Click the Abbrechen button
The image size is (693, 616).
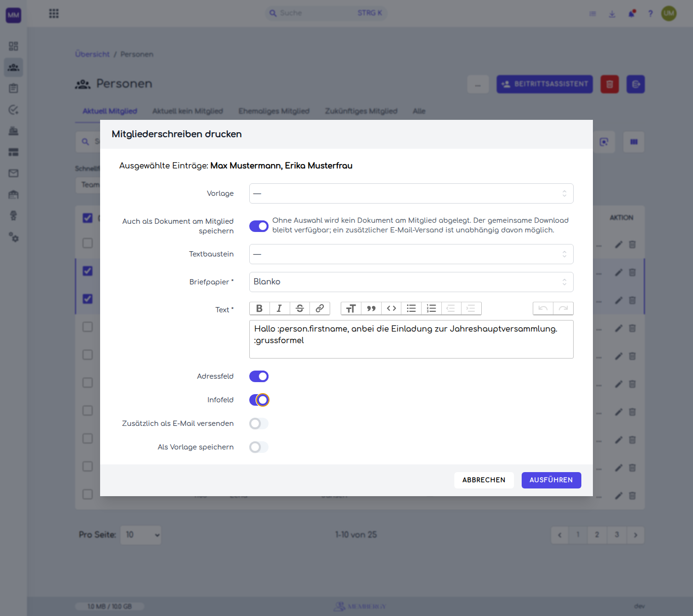pos(484,480)
